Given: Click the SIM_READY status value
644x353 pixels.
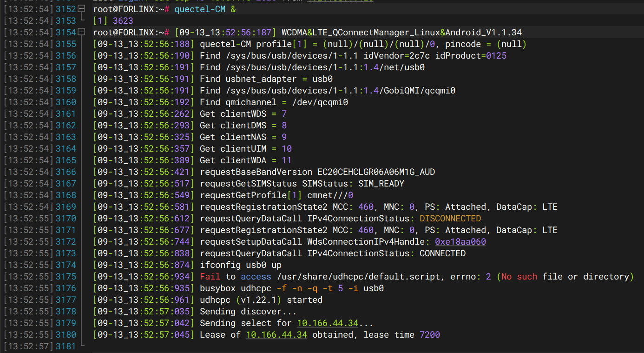Looking at the screenshot, I should [x=381, y=184].
